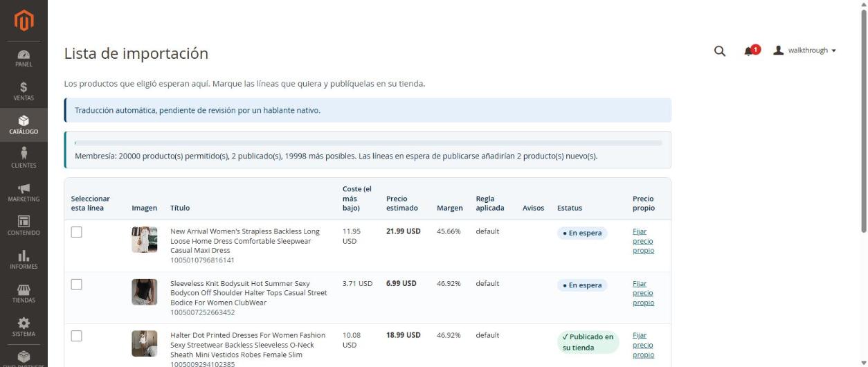Viewport: 868px width, 367px height.
Task: Click the Halter Dot Printed Dresses title text
Action: tap(248, 345)
